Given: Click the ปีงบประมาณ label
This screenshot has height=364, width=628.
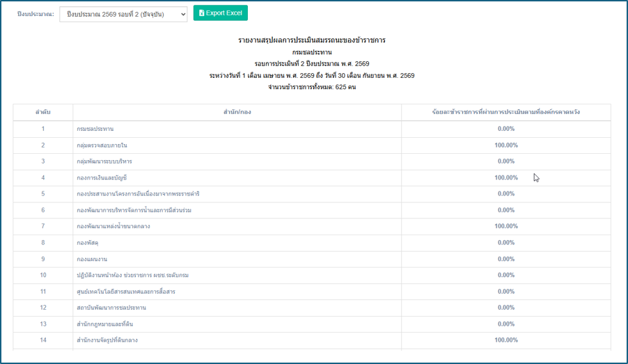Looking at the screenshot, I should coord(36,14).
